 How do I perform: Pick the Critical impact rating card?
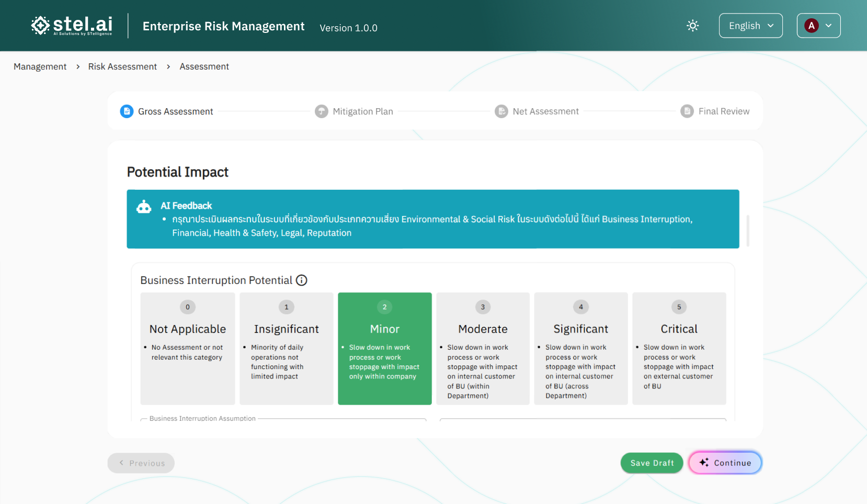pos(679,348)
